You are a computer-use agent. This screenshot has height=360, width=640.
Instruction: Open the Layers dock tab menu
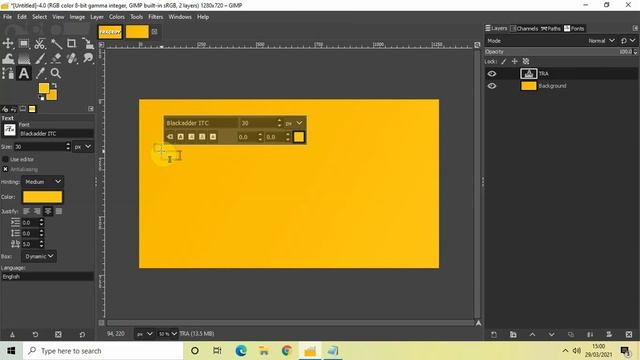[635, 28]
